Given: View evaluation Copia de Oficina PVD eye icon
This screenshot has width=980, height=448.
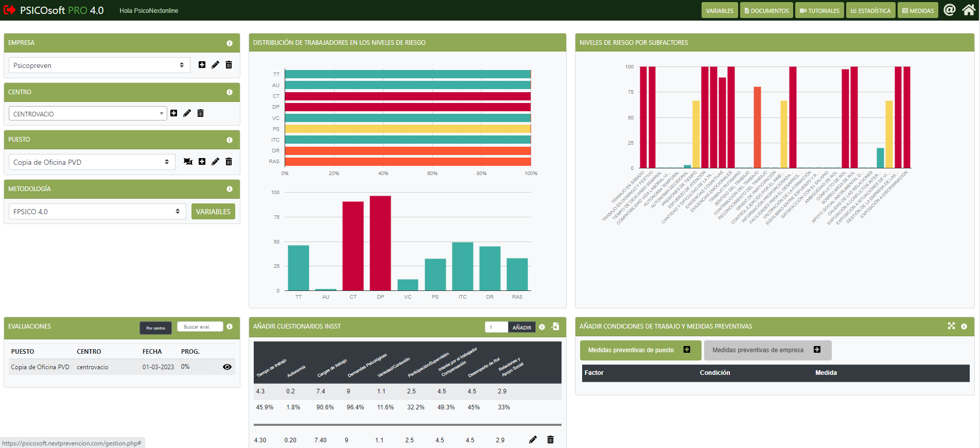Looking at the screenshot, I should 227,367.
